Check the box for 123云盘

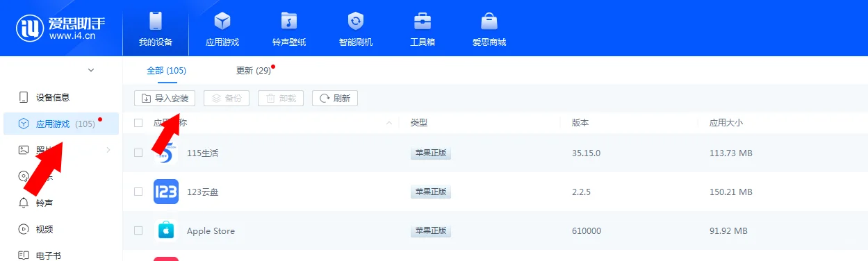[138, 192]
